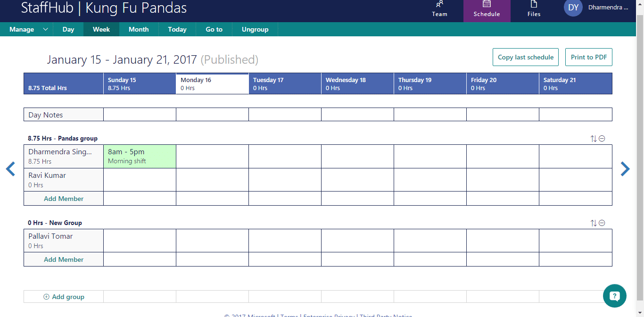This screenshot has height=317, width=644.
Task: Select the Monday 16 column header
Action: click(x=212, y=83)
